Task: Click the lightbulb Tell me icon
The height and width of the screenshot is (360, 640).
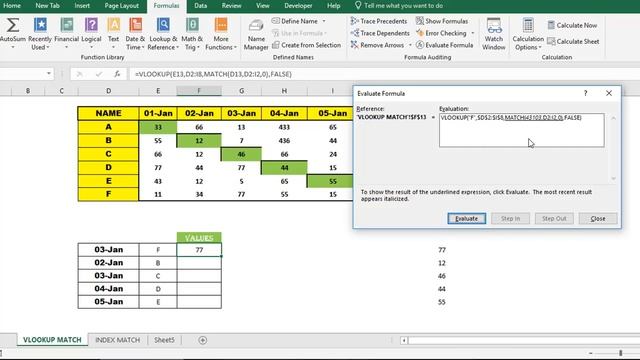Action: pyautogui.click(x=358, y=5)
